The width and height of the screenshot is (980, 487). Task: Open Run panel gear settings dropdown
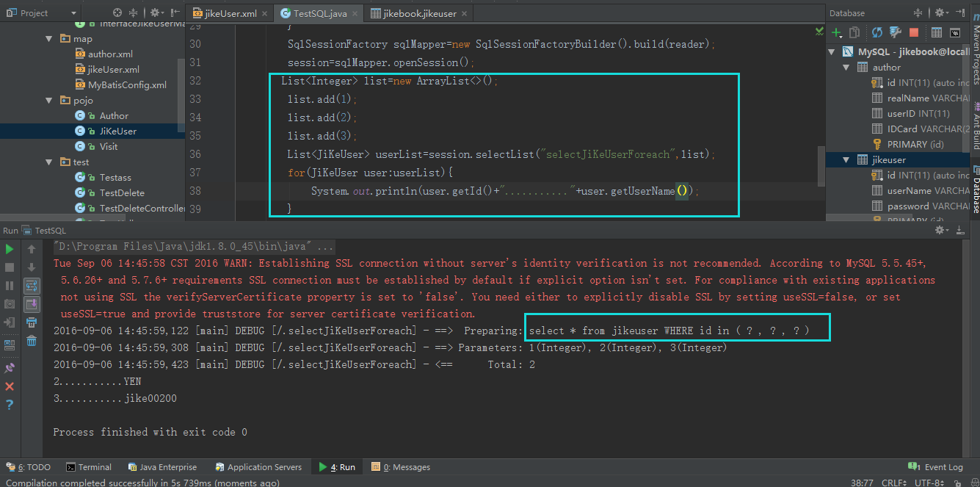(942, 230)
